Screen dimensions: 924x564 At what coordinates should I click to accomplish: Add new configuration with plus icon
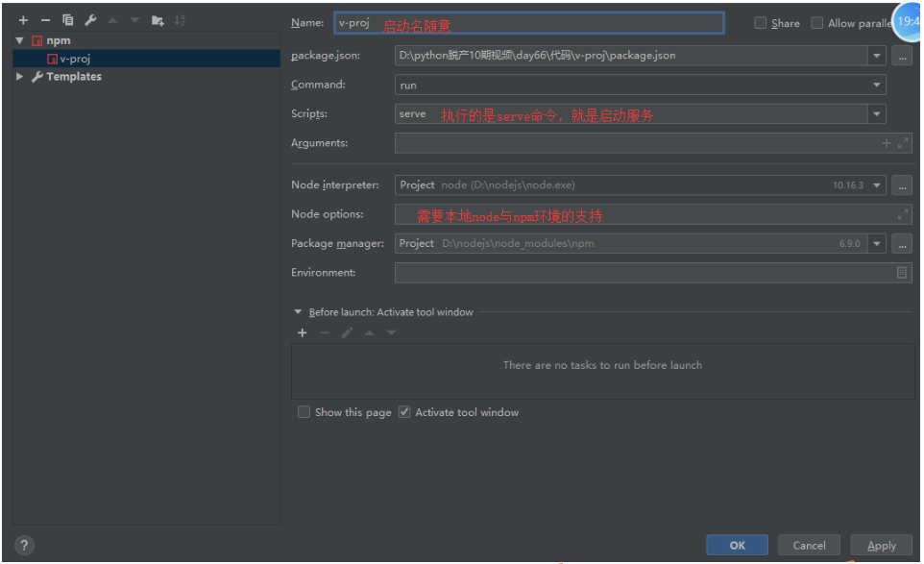[23, 20]
